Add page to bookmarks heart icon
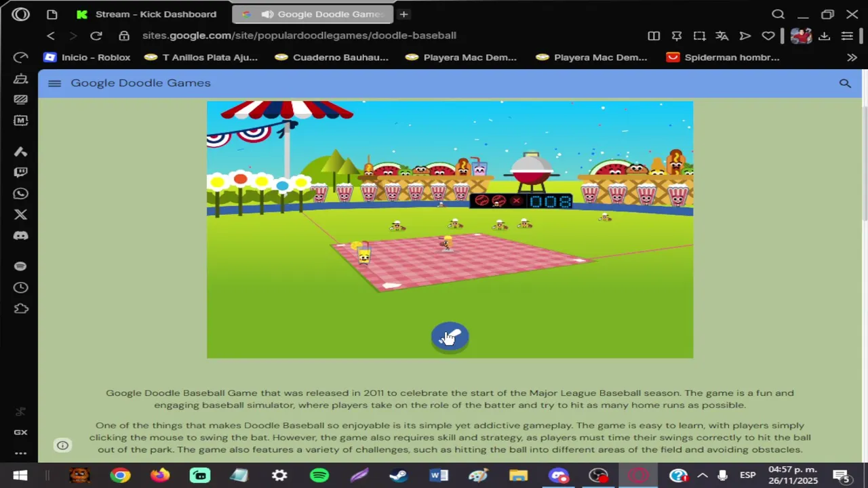868x488 pixels. pyautogui.click(x=768, y=35)
